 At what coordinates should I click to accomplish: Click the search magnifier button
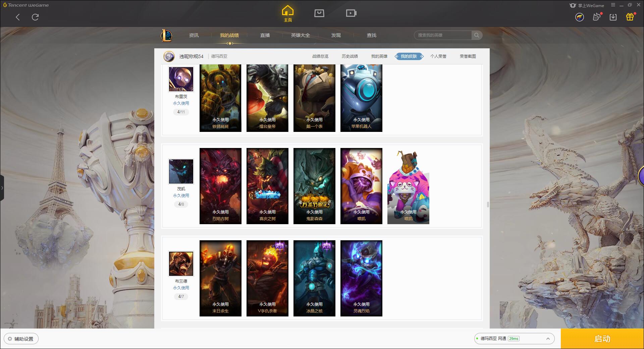pos(477,35)
